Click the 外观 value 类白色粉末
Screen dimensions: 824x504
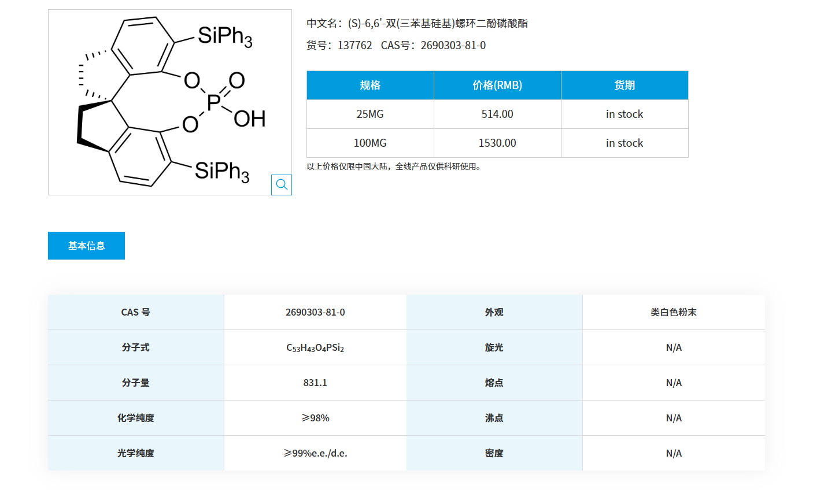[674, 312]
